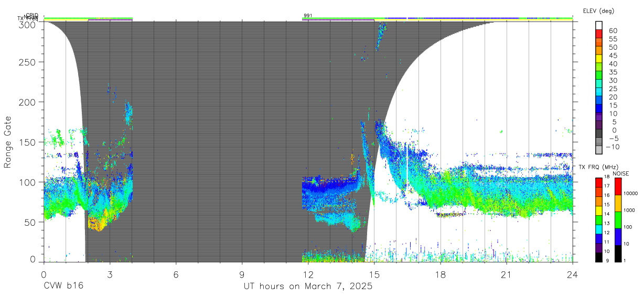Click the 'UT hours on March 7, 2025' axis title
This screenshot has height=297, width=644.
pyautogui.click(x=308, y=286)
